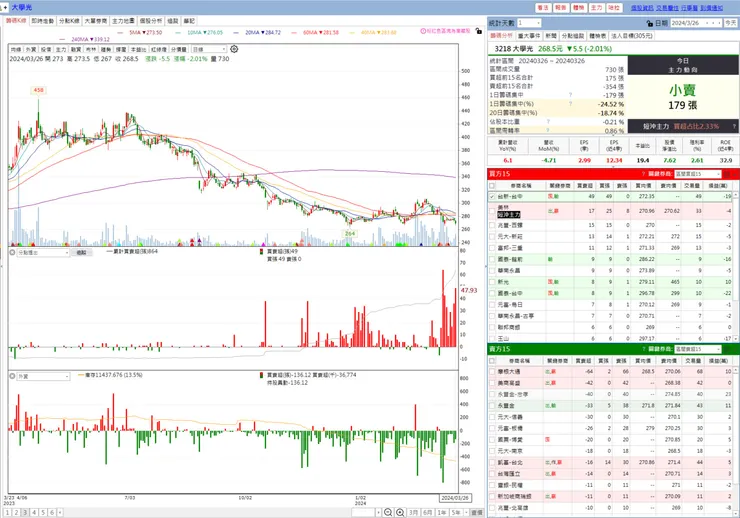Select the 3月 range button
Screen dimensions: 740x518
coord(413,512)
